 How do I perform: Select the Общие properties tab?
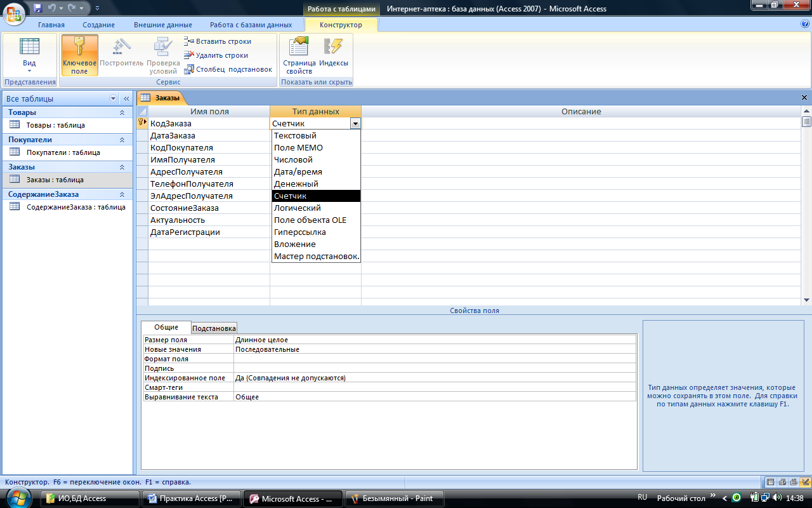point(166,328)
